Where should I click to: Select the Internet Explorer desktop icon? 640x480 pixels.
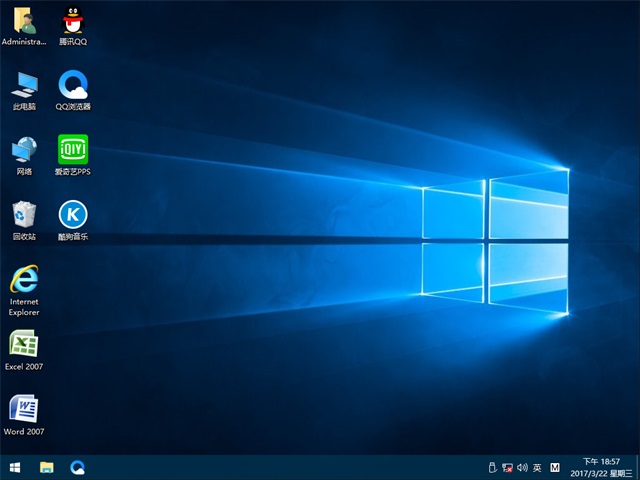pyautogui.click(x=24, y=280)
